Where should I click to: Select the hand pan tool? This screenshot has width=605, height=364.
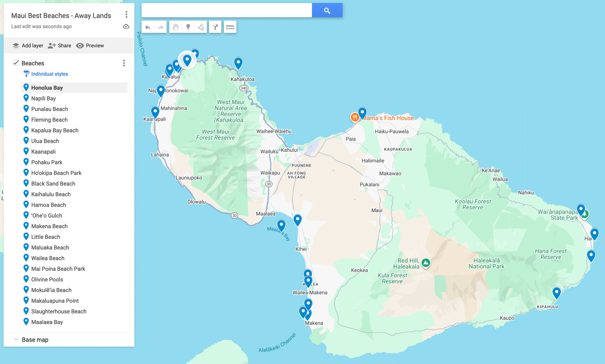point(175,27)
